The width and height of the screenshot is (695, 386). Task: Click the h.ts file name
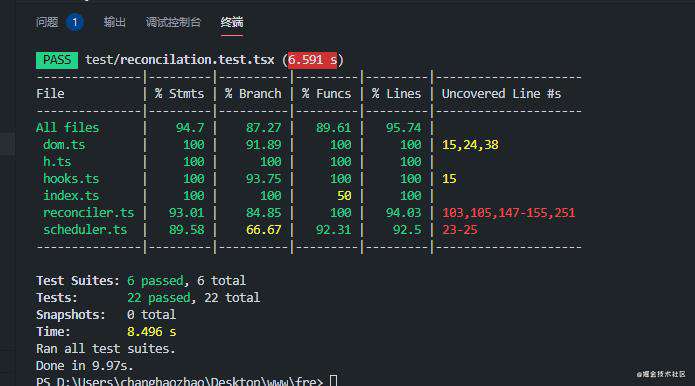(x=57, y=161)
